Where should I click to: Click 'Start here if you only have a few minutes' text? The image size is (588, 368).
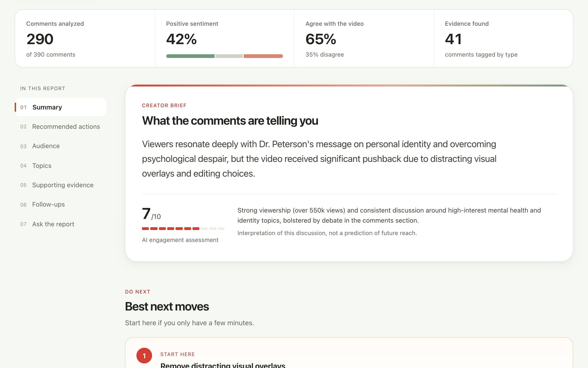[x=189, y=323]
